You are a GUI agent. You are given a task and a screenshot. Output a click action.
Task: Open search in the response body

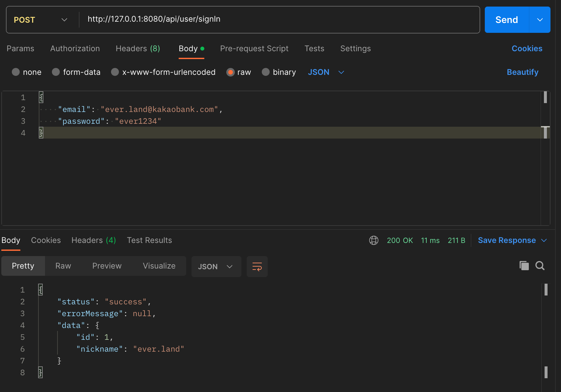(540, 266)
